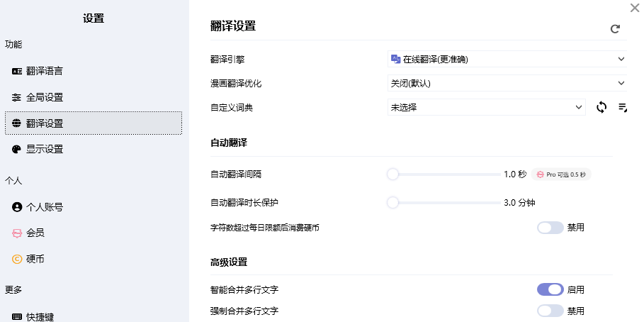Open the 漫画翻译优化 dropdown
Image resolution: width=644 pixels, height=322 pixels.
click(507, 83)
